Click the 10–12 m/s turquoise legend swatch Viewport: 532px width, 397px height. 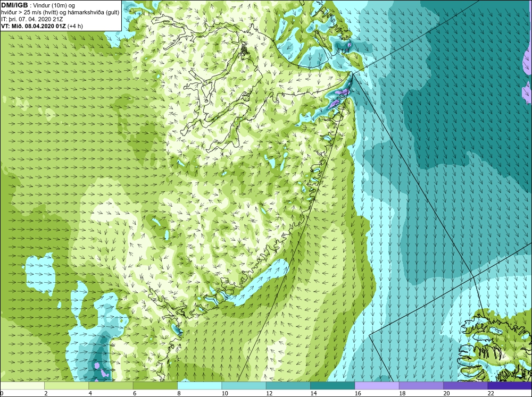244,385
